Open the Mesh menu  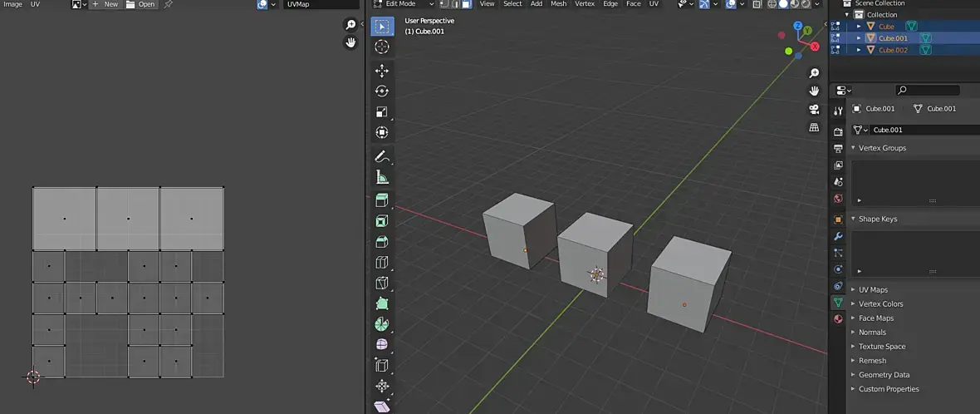coord(558,4)
